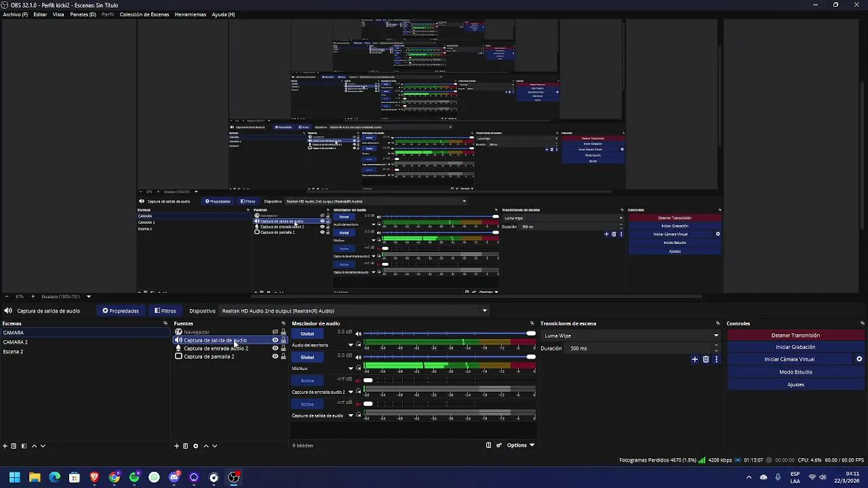Open advanced audio properties gear in mixer
Viewport: 868px width, 488px height.
coord(499,445)
